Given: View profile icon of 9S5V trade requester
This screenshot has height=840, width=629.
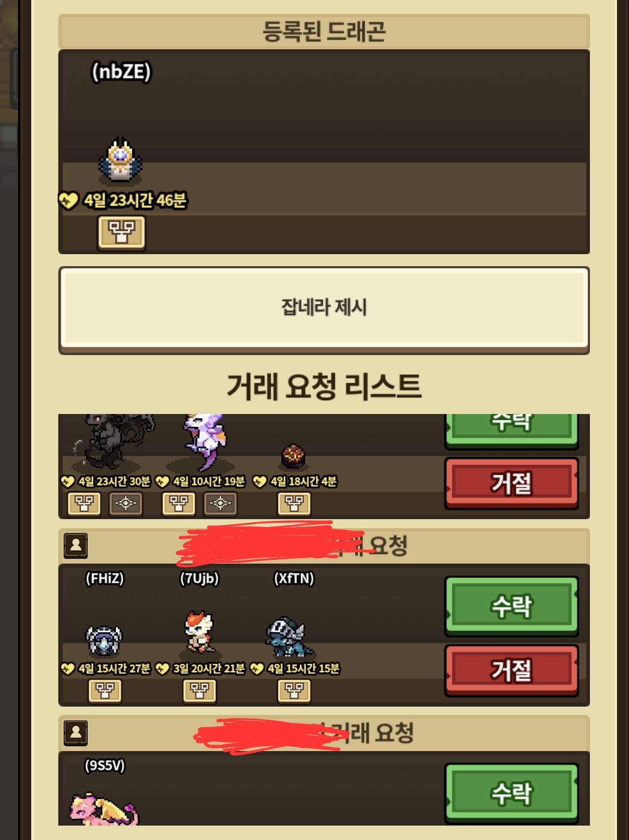Looking at the screenshot, I should coord(76,733).
